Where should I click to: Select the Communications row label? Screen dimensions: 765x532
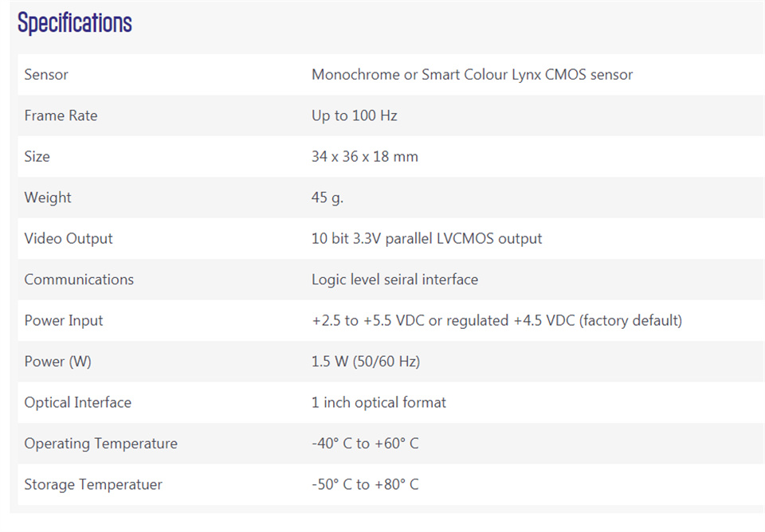tap(79, 280)
